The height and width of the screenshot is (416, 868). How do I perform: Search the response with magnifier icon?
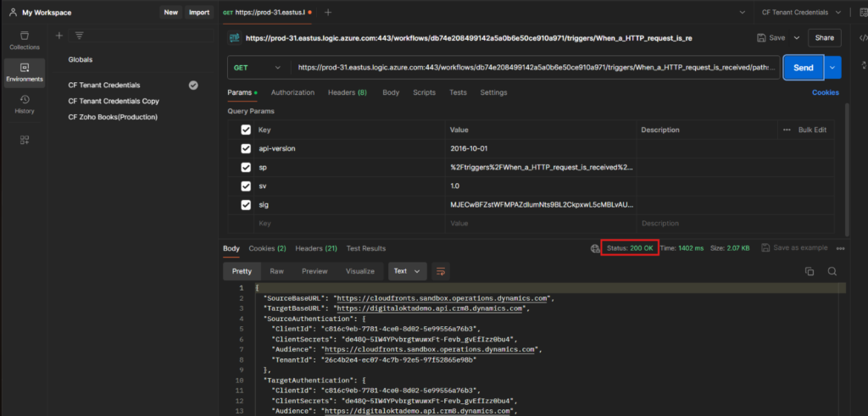tap(832, 271)
